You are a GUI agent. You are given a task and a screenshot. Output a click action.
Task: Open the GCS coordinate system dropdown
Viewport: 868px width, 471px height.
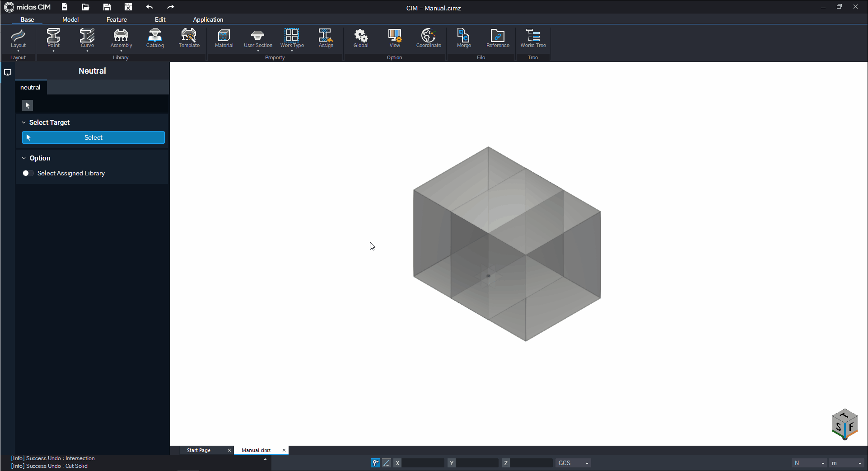tap(573, 463)
